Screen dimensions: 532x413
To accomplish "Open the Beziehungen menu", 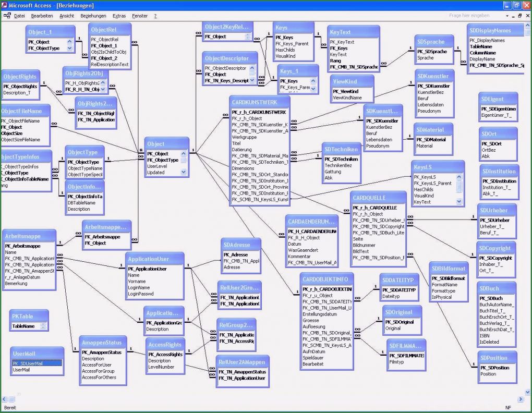I will [x=93, y=16].
